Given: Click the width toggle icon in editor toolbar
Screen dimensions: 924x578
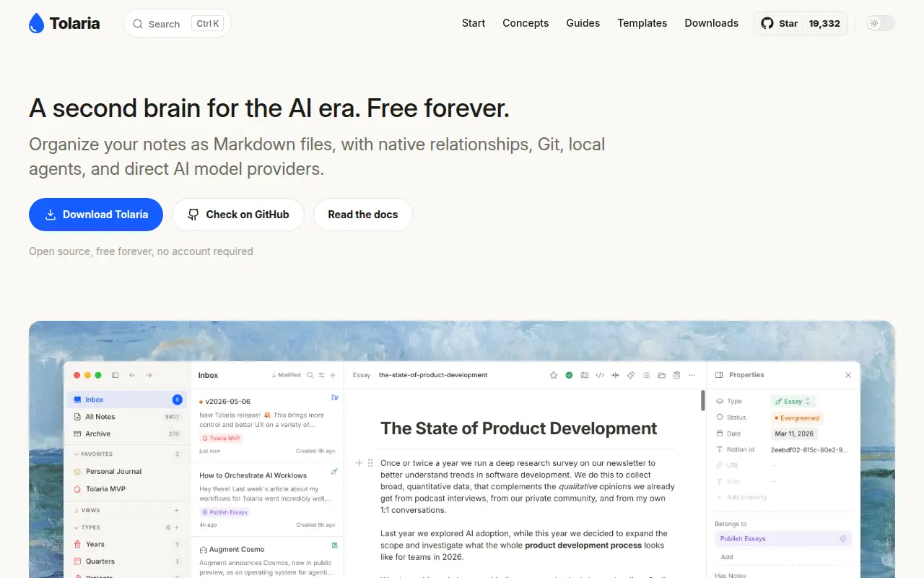Looking at the screenshot, I should tap(616, 375).
